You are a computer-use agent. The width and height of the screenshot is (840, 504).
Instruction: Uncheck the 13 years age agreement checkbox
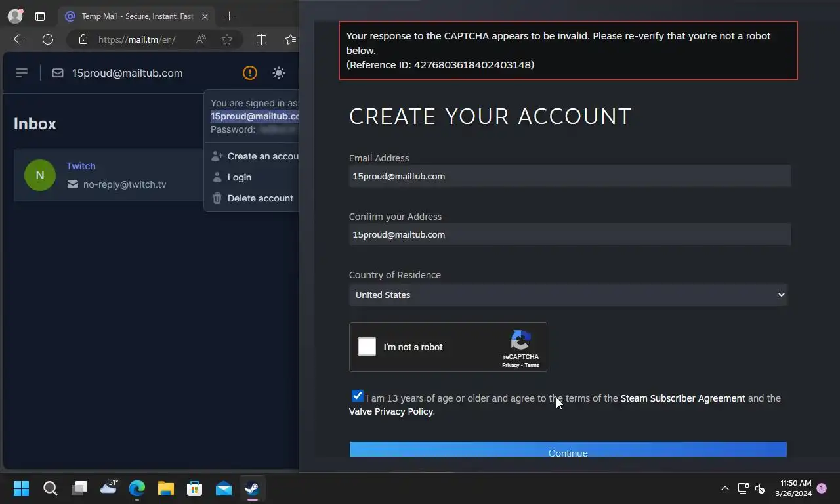(357, 396)
